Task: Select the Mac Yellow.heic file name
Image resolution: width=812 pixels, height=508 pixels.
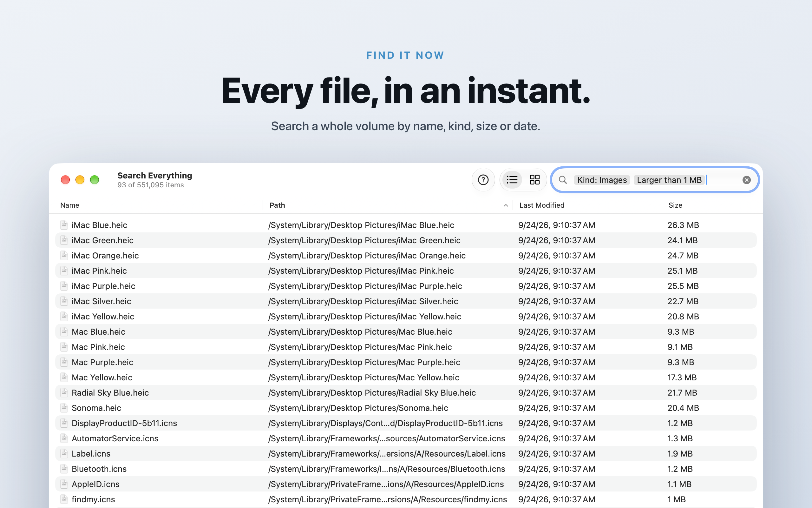Action: pos(102,378)
